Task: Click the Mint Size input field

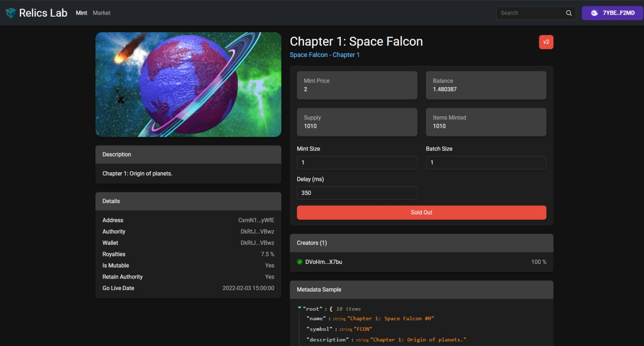Action: point(357,163)
